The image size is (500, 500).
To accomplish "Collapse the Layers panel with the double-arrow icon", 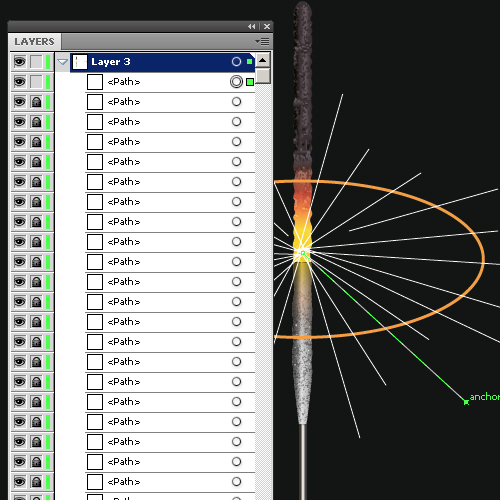I will (252, 26).
